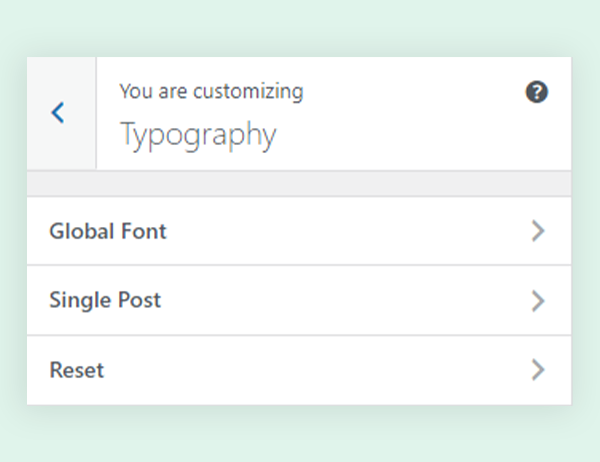600x462 pixels.
Task: Select the "Global Font" text label
Action: 108,231
